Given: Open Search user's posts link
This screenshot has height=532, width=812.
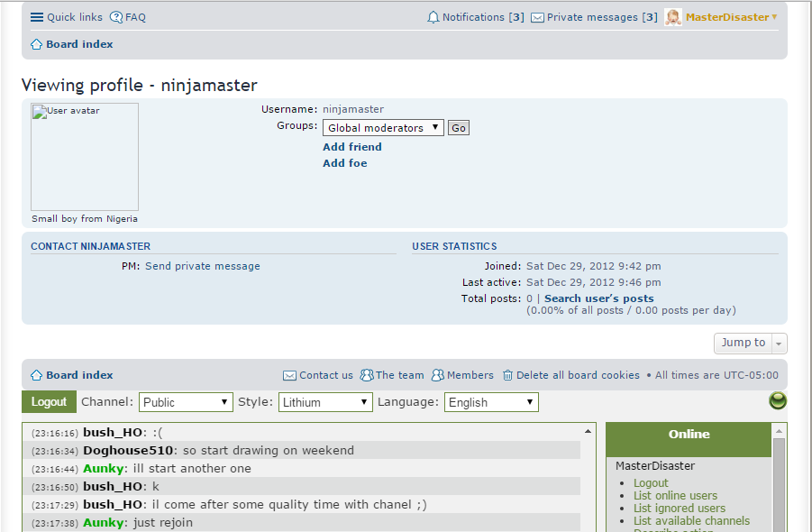Looking at the screenshot, I should click(598, 298).
